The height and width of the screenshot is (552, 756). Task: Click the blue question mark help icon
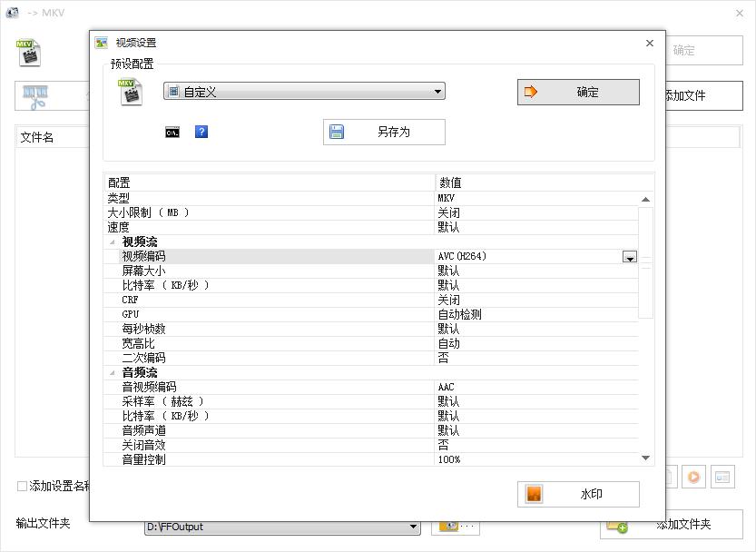click(x=201, y=132)
